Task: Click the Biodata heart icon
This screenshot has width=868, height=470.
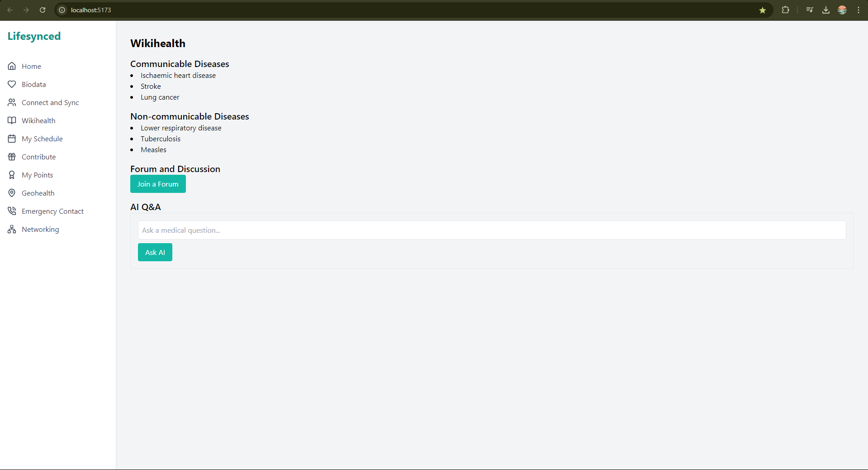Action: click(12, 84)
